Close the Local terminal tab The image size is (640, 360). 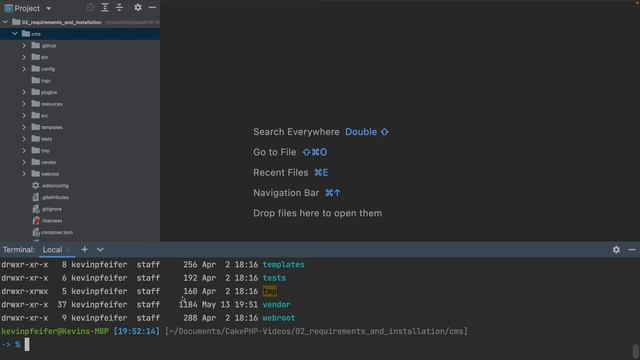68,250
